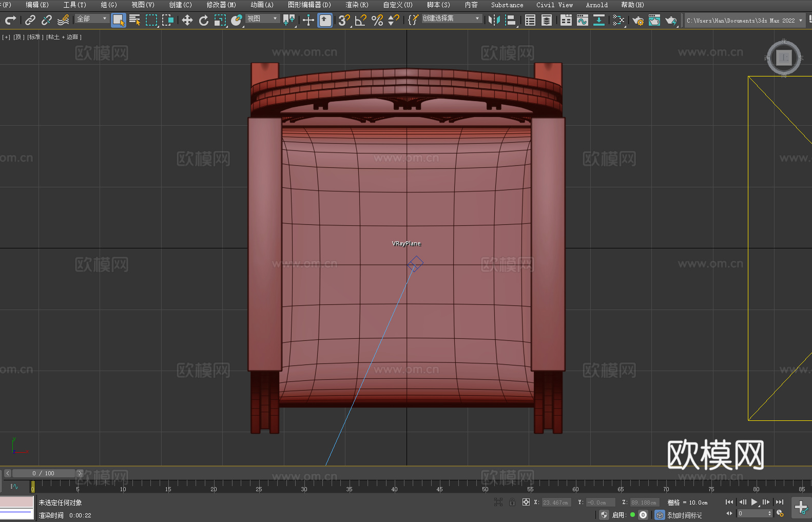
Task: Click the Align tool icon
Action: pyautogui.click(x=511, y=20)
